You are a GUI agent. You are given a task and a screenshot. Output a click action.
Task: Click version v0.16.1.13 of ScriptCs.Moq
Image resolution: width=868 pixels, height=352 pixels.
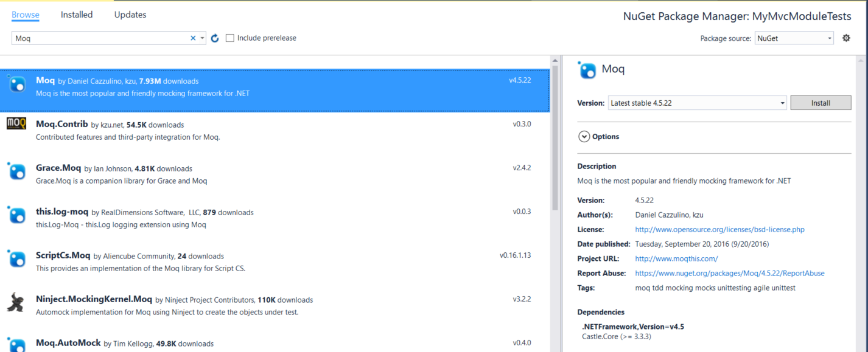click(515, 255)
